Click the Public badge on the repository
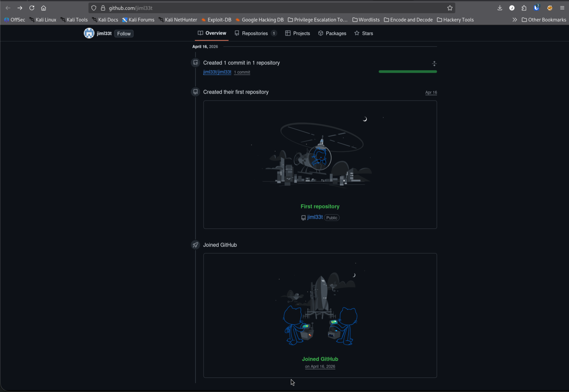The height and width of the screenshot is (392, 569). pos(332,218)
